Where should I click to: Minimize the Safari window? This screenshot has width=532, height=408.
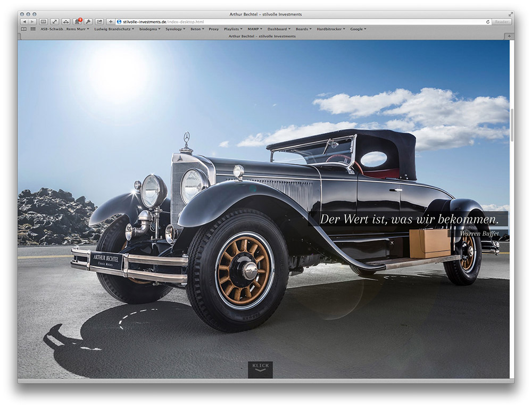coord(28,14)
